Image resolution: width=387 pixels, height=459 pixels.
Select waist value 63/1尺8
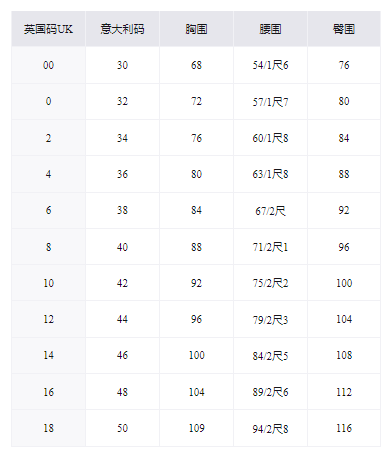point(270,174)
